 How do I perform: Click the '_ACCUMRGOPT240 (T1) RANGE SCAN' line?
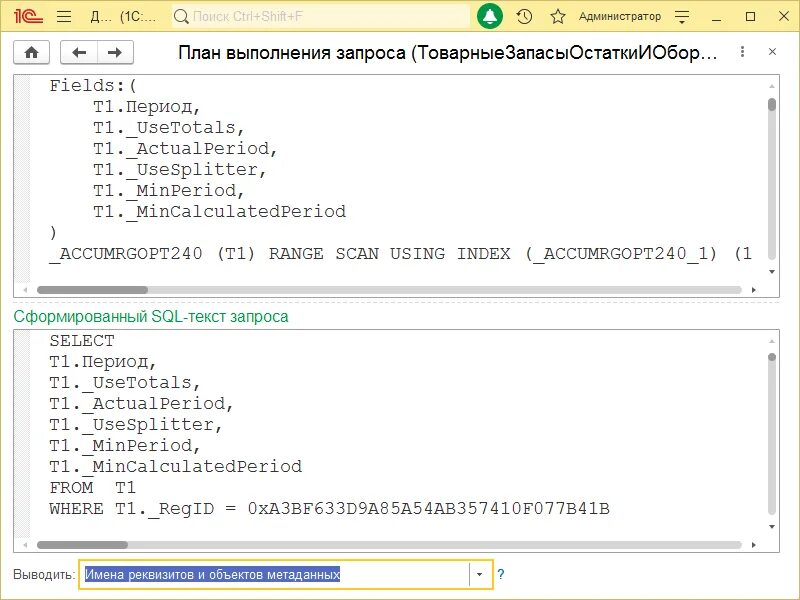(401, 254)
